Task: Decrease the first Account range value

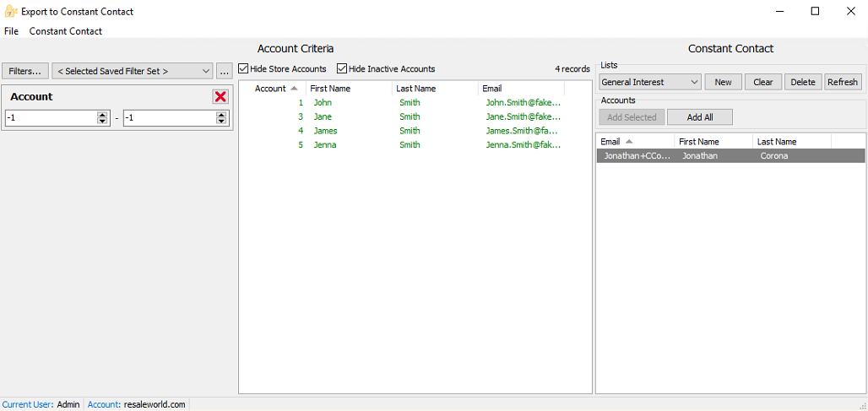Action: tap(102, 122)
